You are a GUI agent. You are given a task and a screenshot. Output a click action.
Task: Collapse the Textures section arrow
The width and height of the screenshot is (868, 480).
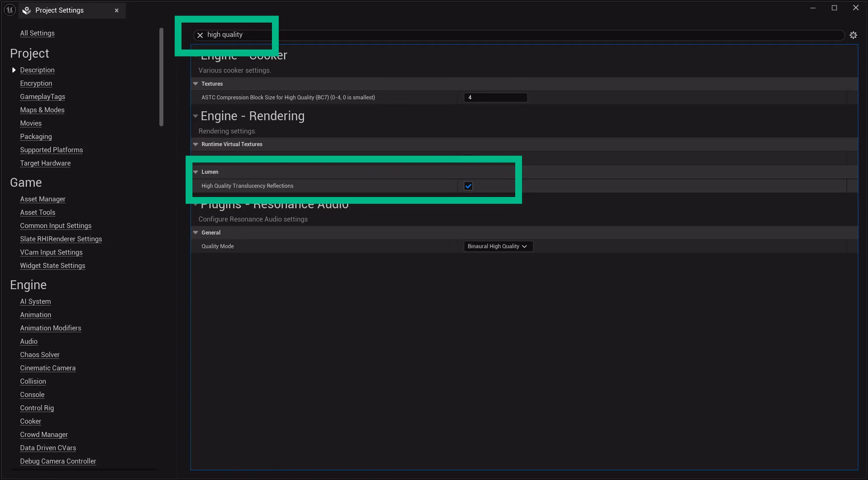pos(195,84)
